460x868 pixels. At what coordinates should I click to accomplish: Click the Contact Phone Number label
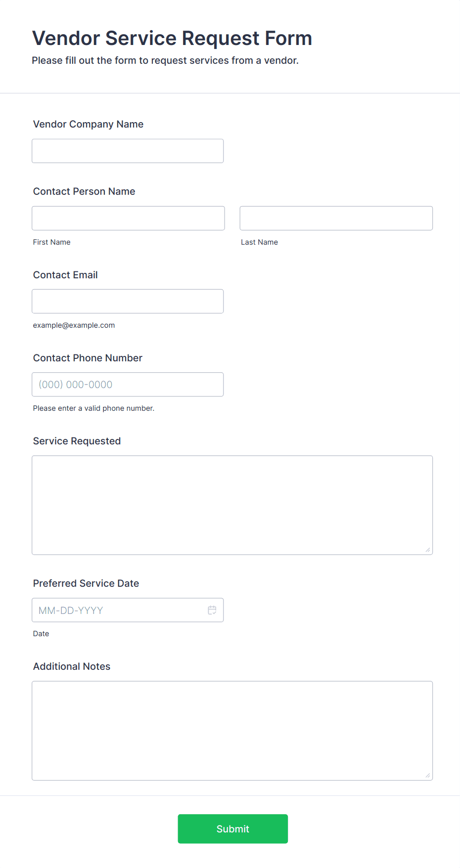point(88,358)
